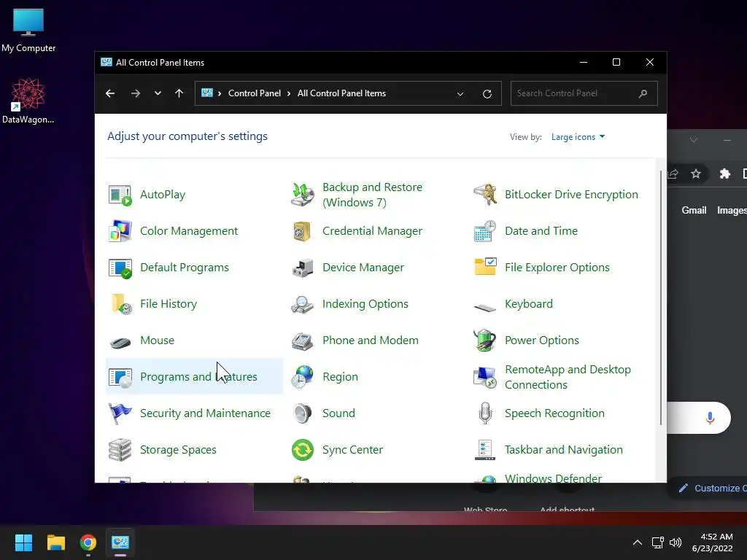
Task: Expand chevron after Control Panel breadcrumb
Action: (x=289, y=93)
